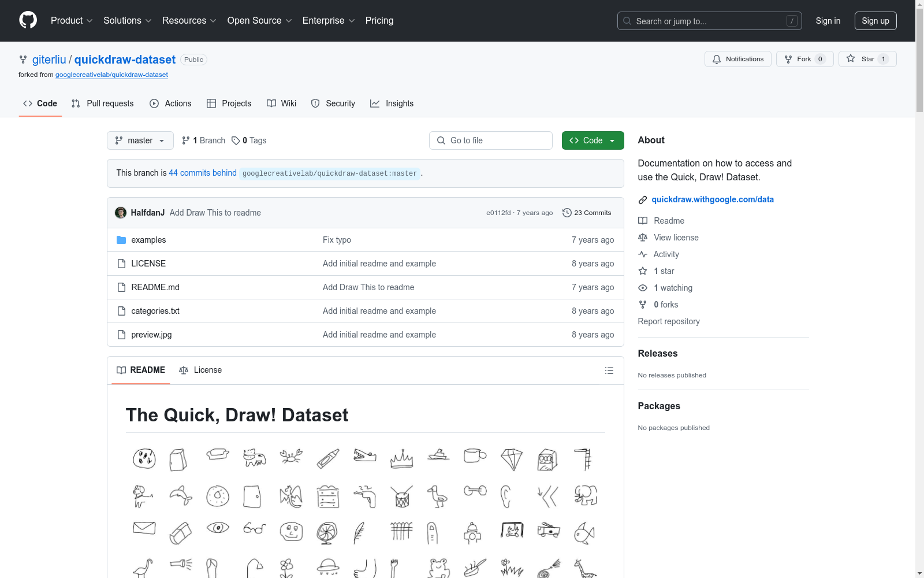Open the Releases heading link
The width and height of the screenshot is (924, 578).
658,353
